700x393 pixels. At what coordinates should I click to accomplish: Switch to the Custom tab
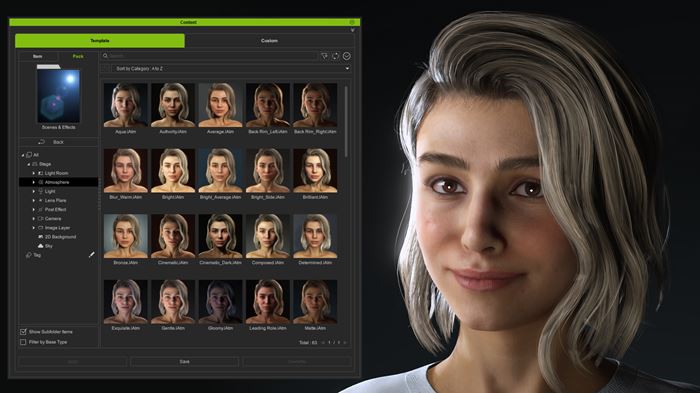point(269,41)
